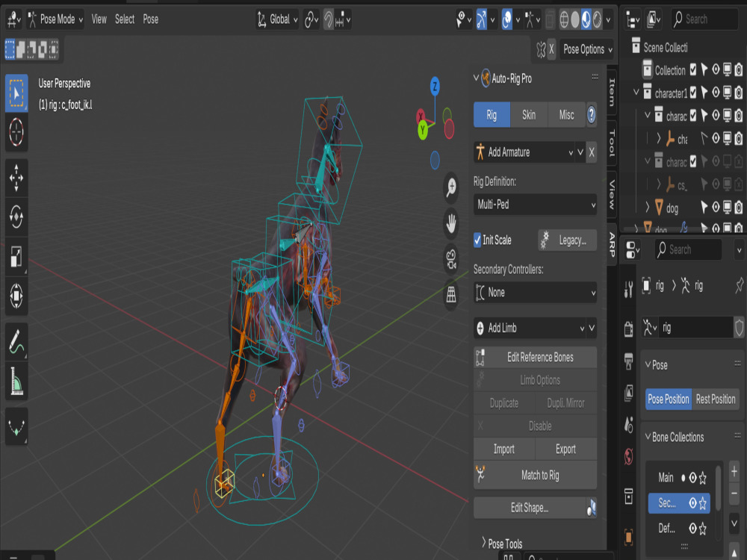Add a new bone collection with plus
747x560 pixels.
[734, 471]
